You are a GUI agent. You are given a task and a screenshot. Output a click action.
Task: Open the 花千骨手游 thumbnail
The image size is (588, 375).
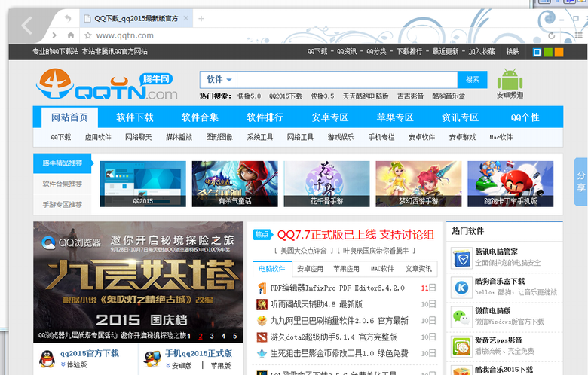click(326, 184)
